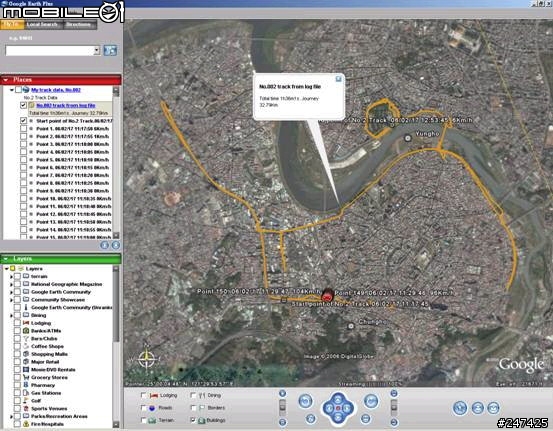Click the print toolbar button
The width and height of the screenshot is (553, 431).
pos(478,408)
